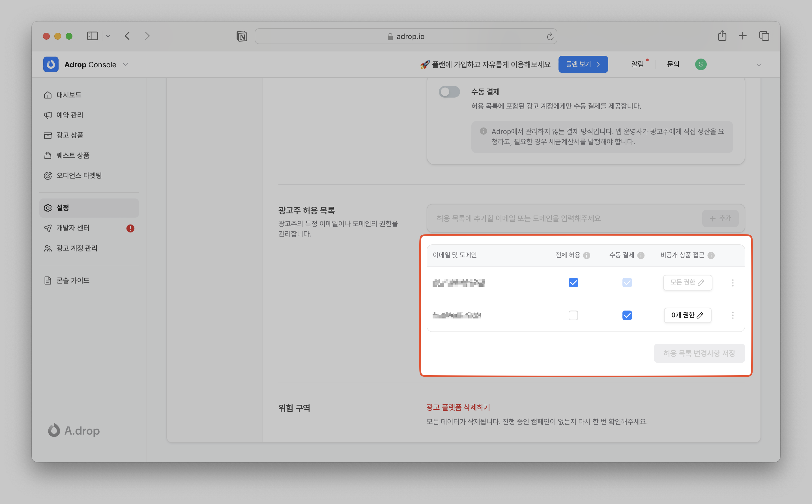The image size is (812, 504).
Task: Uncheck 전체 허용 for first email row
Action: (573, 283)
